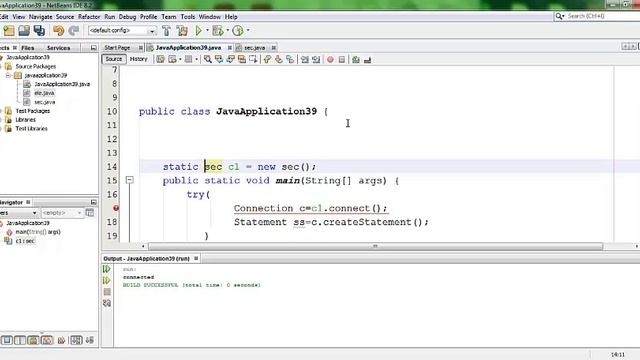Collapse the javaapplication39 package node
This screenshot has width=640, height=360.
[x=8, y=76]
